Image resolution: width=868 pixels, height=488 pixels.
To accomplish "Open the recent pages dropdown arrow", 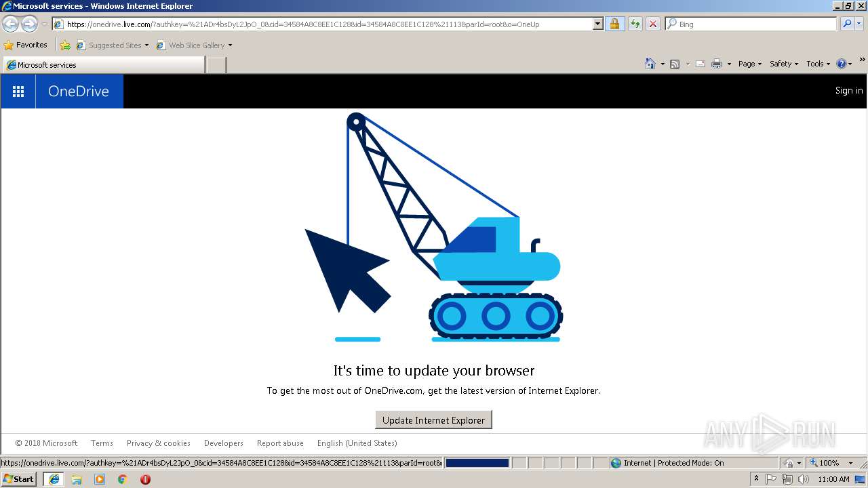I will tap(44, 24).
